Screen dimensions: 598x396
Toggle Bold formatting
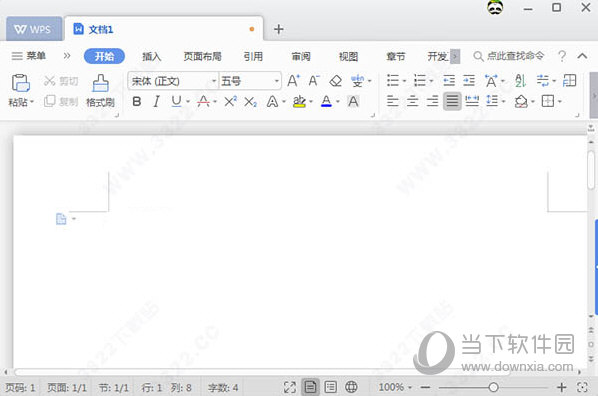pos(137,101)
